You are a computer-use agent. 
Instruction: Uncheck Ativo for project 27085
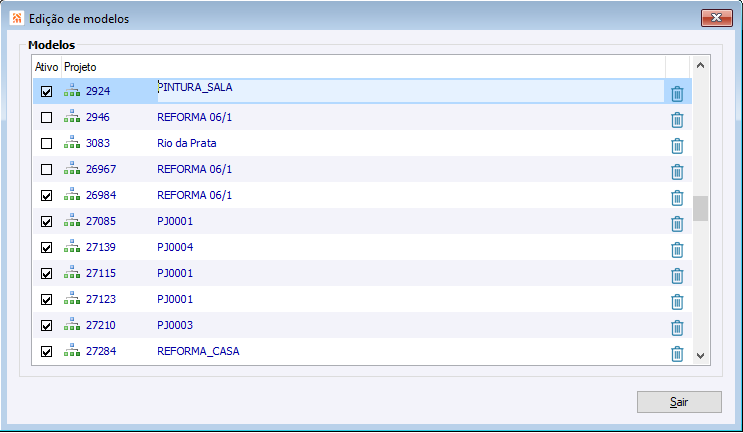coord(46,221)
